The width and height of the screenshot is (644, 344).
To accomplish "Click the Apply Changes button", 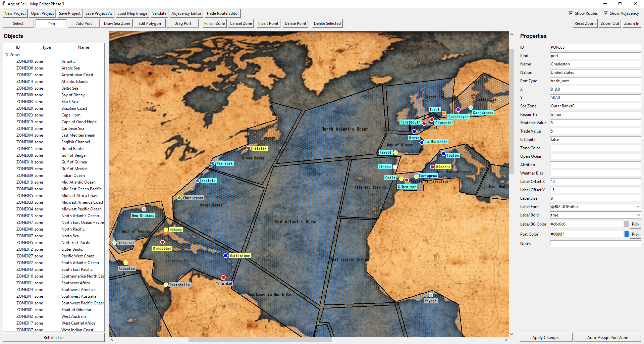I will pos(546,338).
